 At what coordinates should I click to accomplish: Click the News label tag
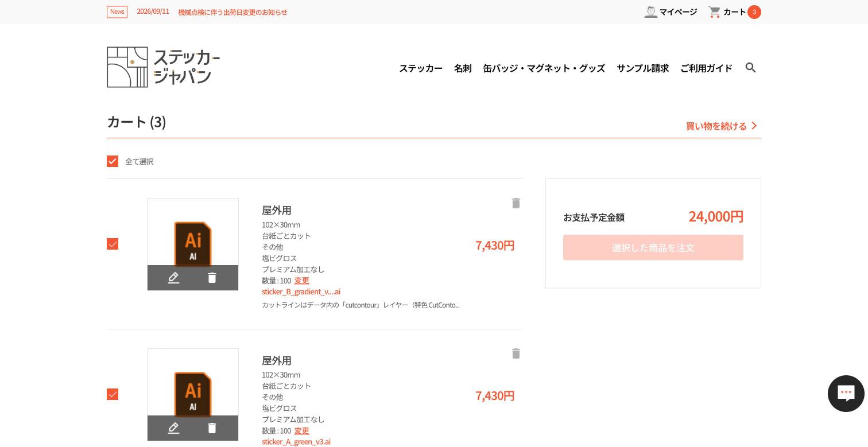pos(117,12)
